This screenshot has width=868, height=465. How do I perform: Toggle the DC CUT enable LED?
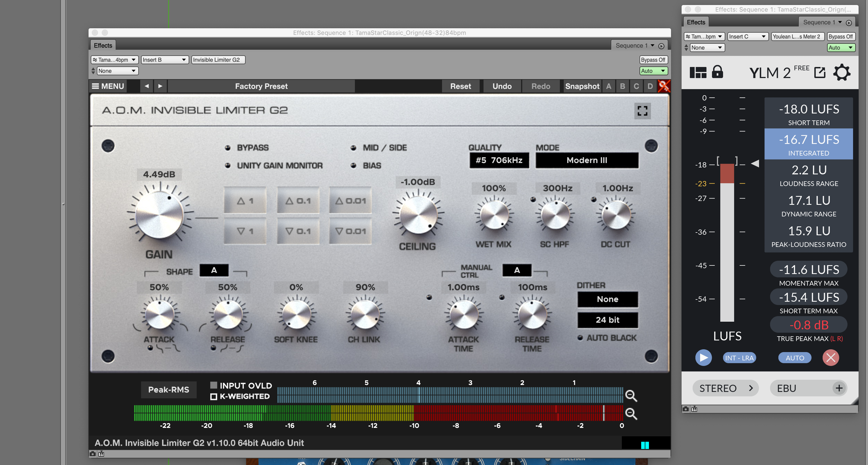594,199
